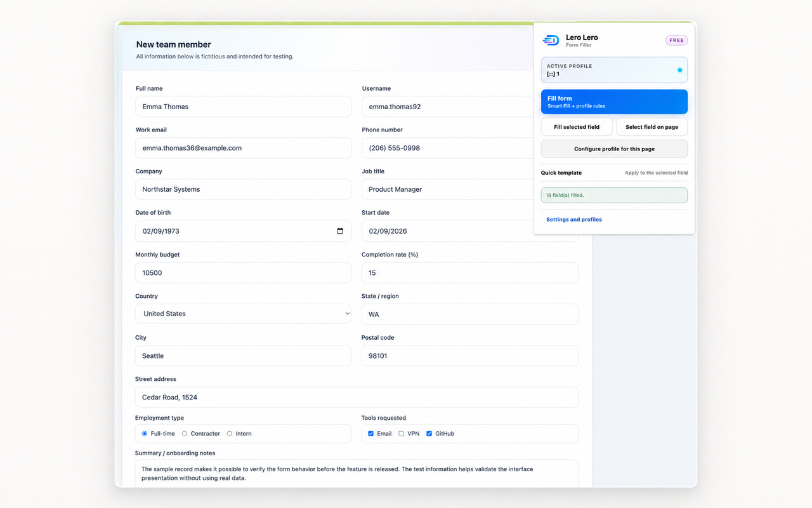Click the Quick template label
Image resolution: width=812 pixels, height=508 pixels.
click(561, 173)
